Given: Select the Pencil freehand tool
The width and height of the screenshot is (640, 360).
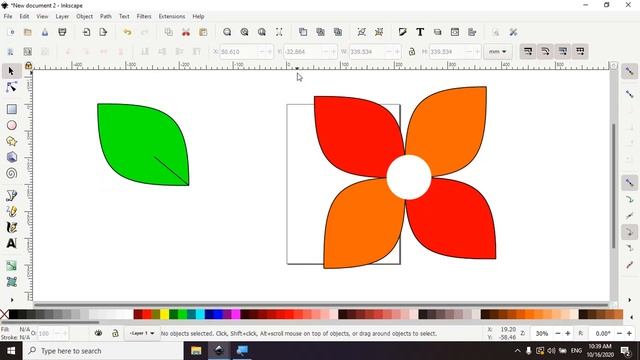Looking at the screenshot, I should click(11, 211).
